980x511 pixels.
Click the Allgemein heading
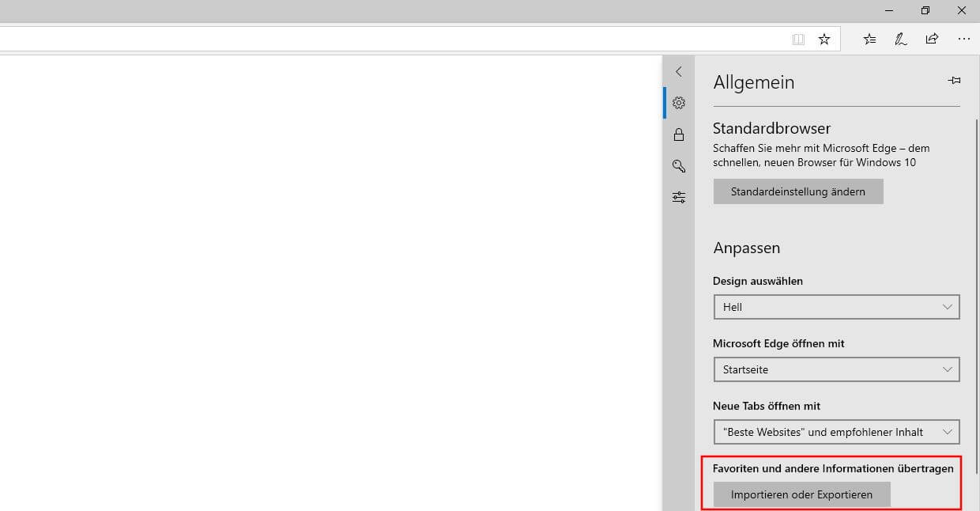754,82
